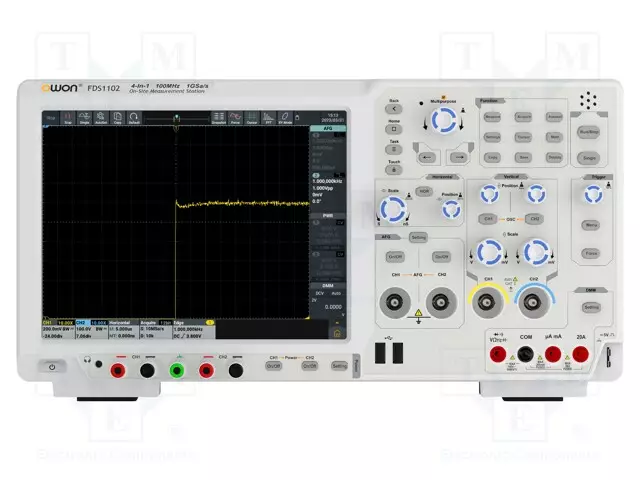The image size is (640, 480).
Task: Tap the yellow waveform trace on display
Action: 240,204
